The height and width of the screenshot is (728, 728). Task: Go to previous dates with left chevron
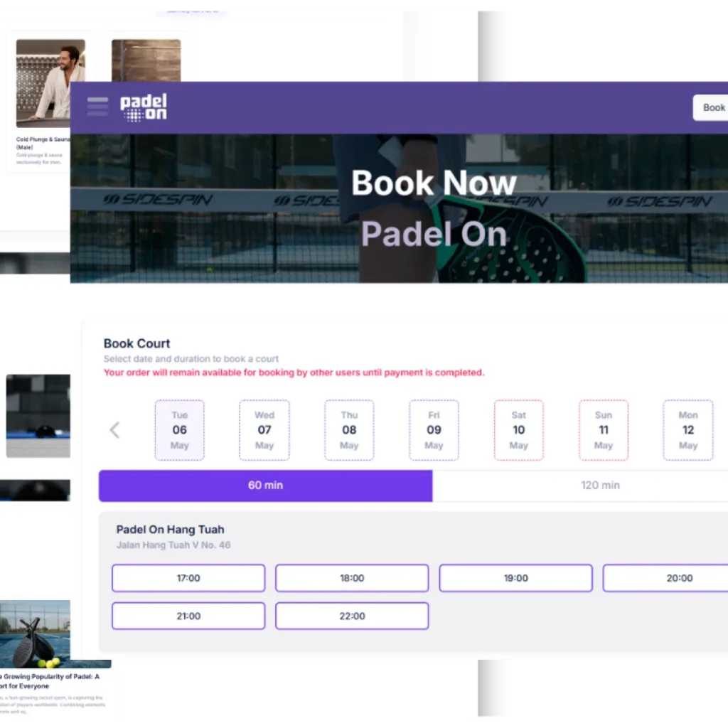click(114, 430)
